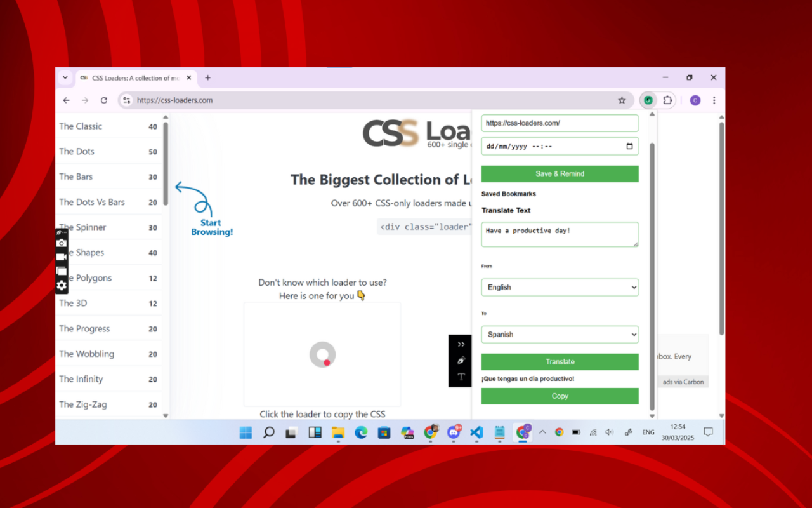The image size is (812, 508).
Task: Open Windows Start menu
Action: (x=246, y=432)
